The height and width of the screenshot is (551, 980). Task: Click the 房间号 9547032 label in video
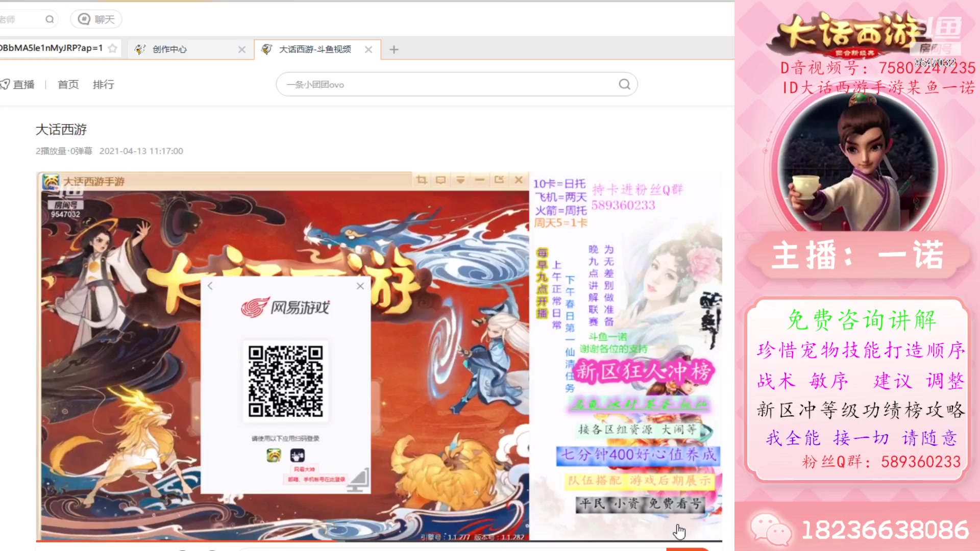[65, 209]
